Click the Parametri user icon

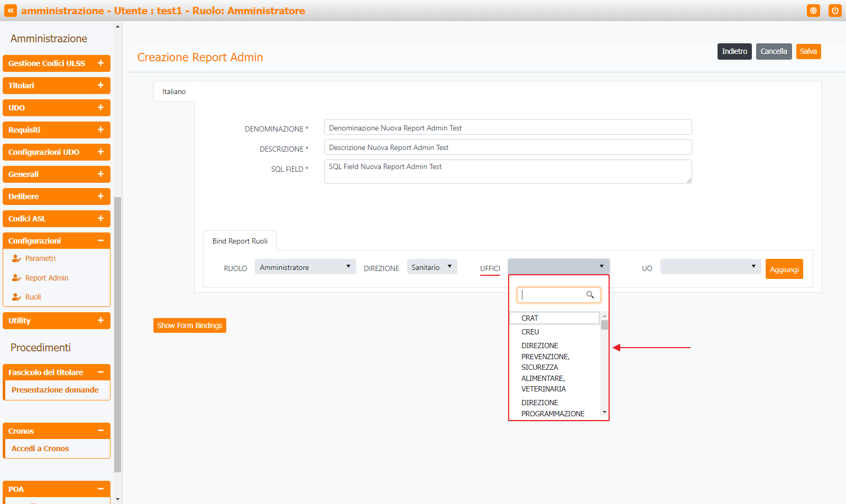tap(16, 259)
